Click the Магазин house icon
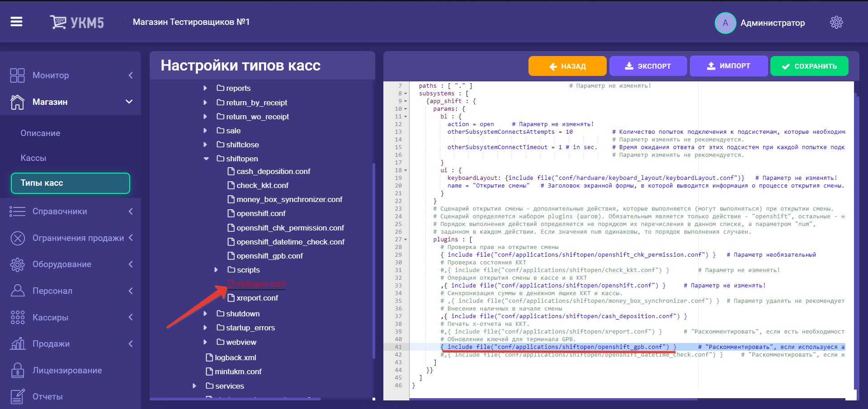868x409 pixels. click(x=17, y=102)
